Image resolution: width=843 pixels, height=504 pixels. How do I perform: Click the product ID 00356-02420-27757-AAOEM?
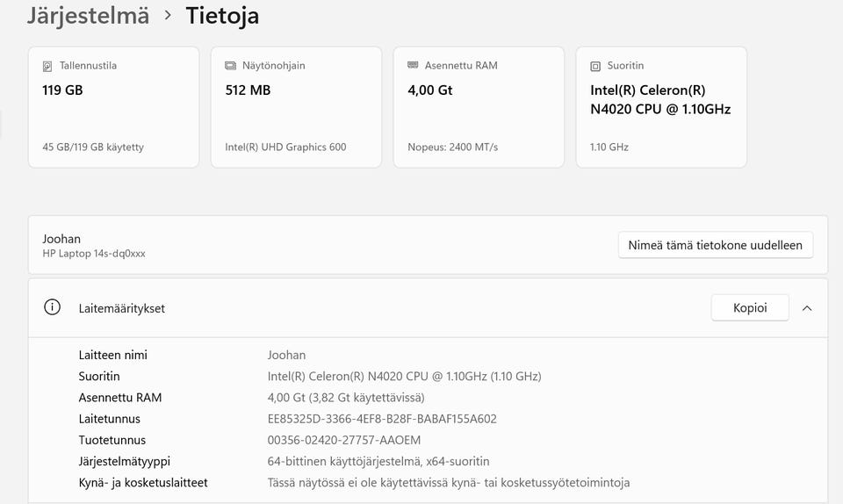pos(343,440)
